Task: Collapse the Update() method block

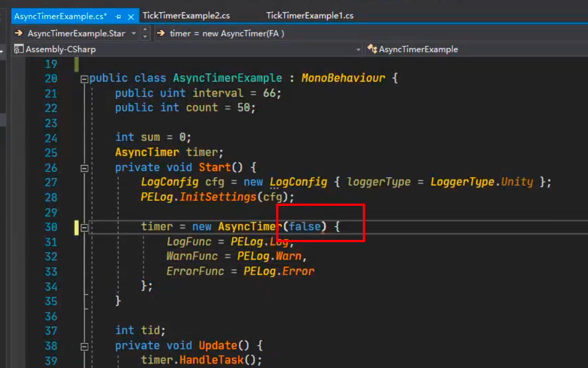Action: 84,346
